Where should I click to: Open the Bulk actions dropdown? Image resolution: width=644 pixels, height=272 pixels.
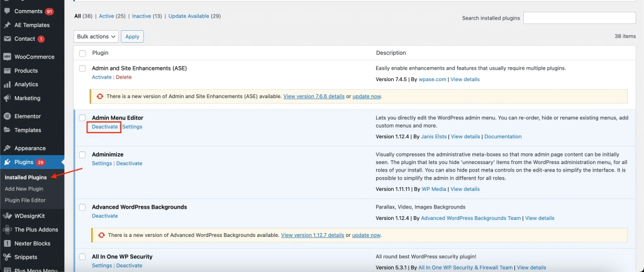click(96, 36)
